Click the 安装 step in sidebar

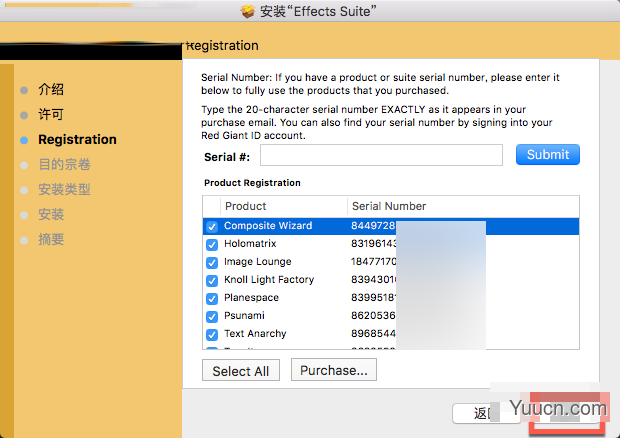(x=51, y=215)
